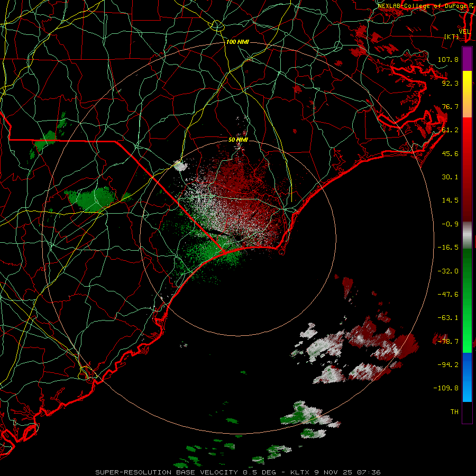Click the purple segment of the velocity color bar
Viewport: 476px width, 476px height.
coord(467,59)
